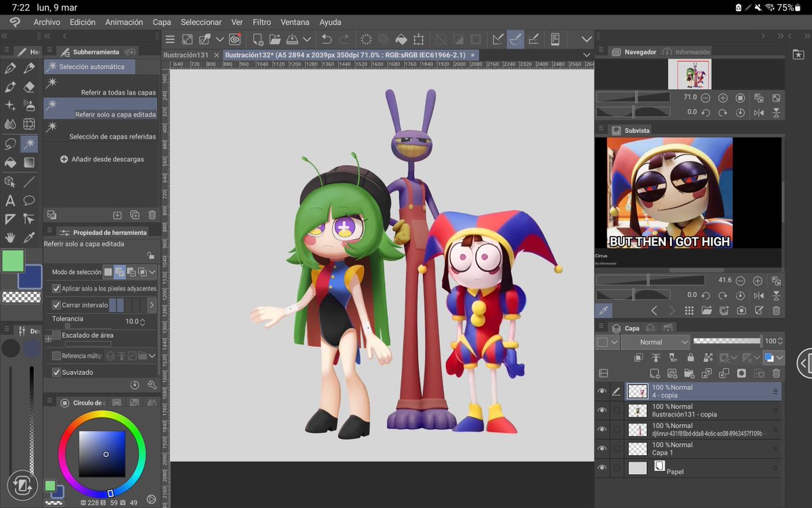Hide the '4 - copia' layer
The height and width of the screenshot is (508, 812).
(602, 391)
